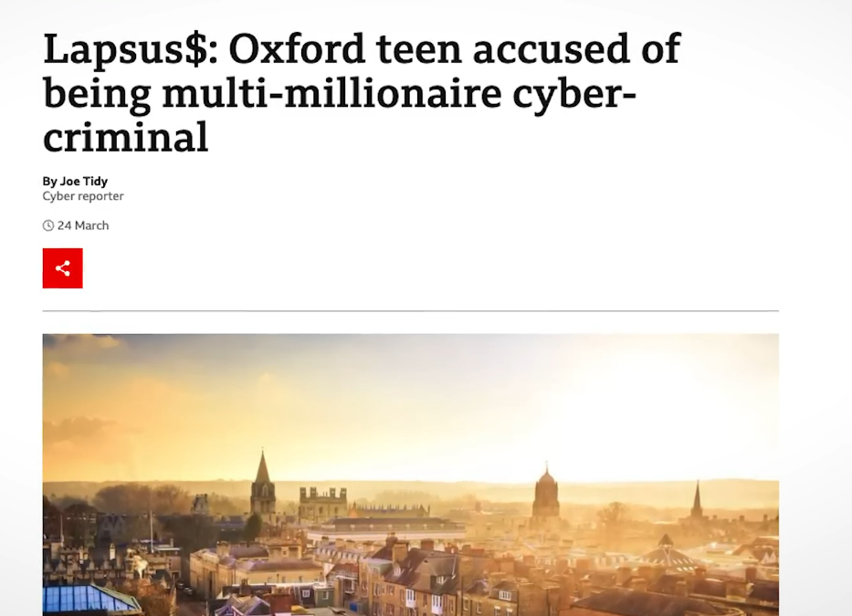
Task: Click the thin spire at photo's right
Action: pos(696,500)
